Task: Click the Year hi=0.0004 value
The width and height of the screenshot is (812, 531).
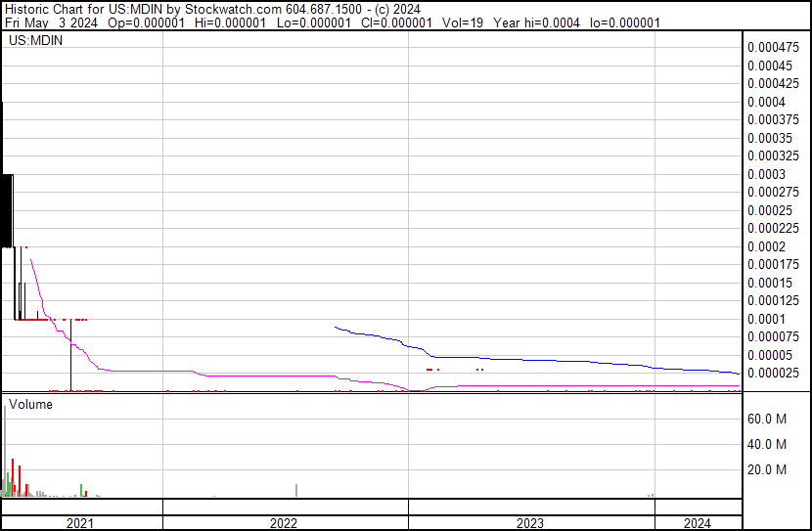Action: click(536, 22)
